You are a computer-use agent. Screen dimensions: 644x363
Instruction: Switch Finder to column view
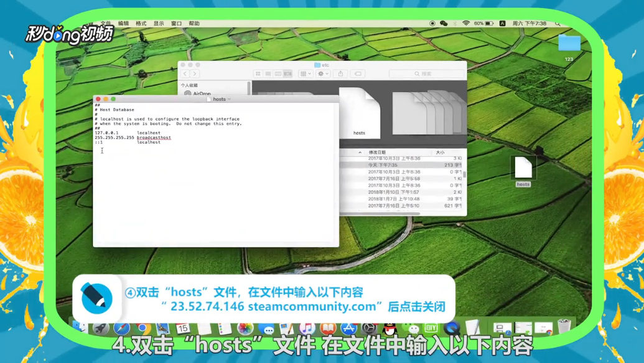278,73
